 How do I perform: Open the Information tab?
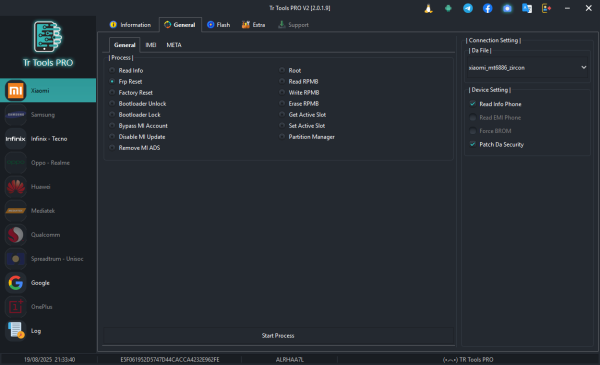coord(130,25)
